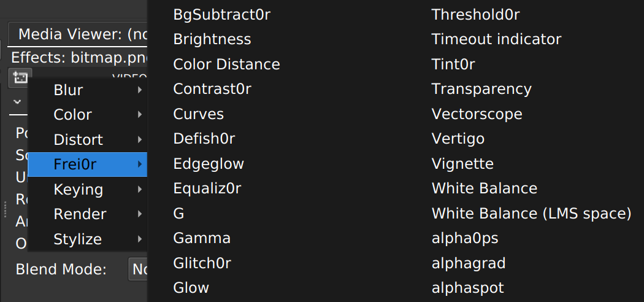The width and height of the screenshot is (644, 302).
Task: Select White Balance (LMS space)
Action: tap(532, 214)
